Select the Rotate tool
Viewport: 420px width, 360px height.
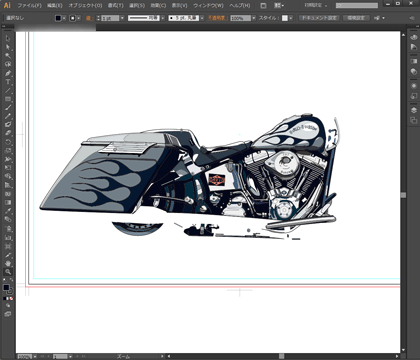(8, 142)
